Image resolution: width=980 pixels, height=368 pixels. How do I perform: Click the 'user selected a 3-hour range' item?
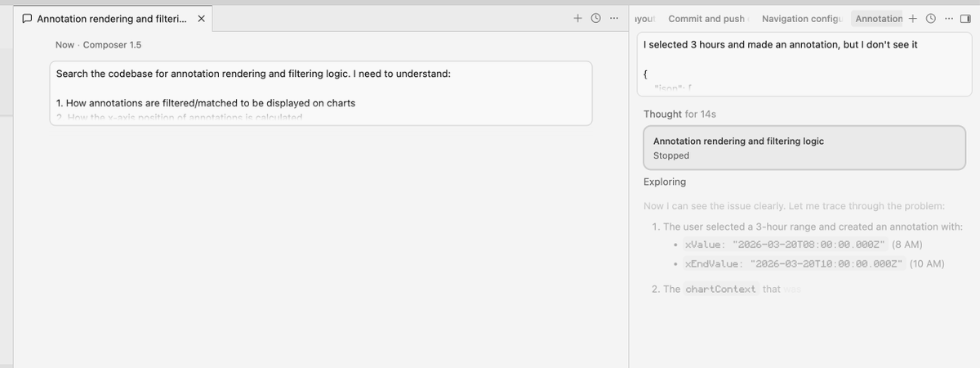pyautogui.click(x=813, y=227)
